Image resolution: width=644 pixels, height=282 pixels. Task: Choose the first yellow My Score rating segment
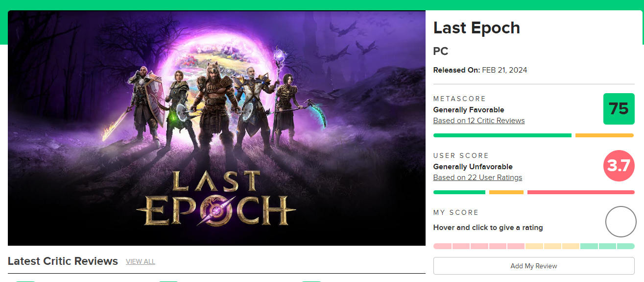534,246
